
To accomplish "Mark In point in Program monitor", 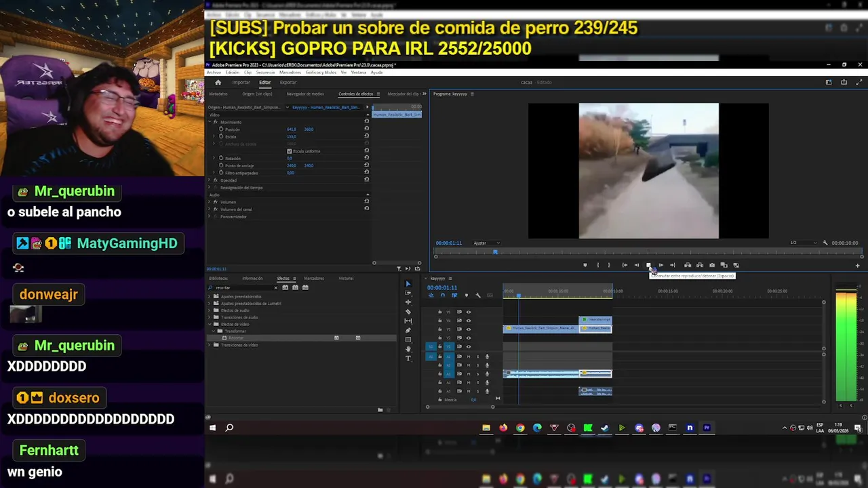I will click(597, 265).
